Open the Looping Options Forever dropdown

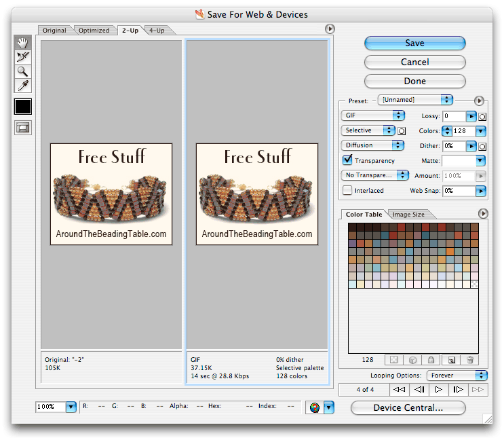[x=457, y=376]
